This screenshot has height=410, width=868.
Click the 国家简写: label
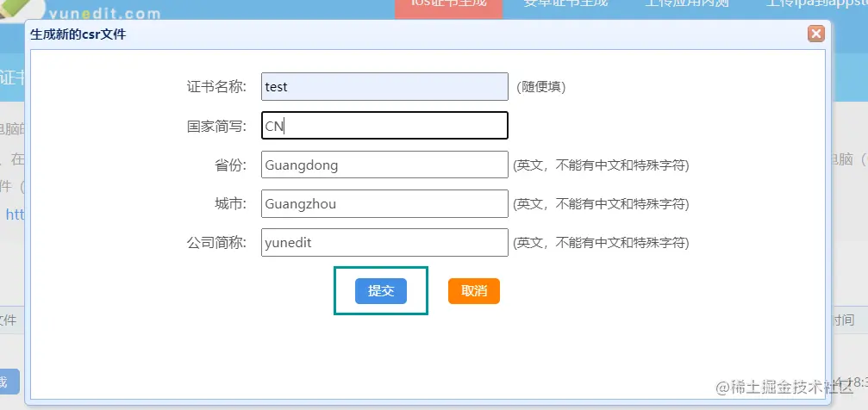pyautogui.click(x=217, y=126)
